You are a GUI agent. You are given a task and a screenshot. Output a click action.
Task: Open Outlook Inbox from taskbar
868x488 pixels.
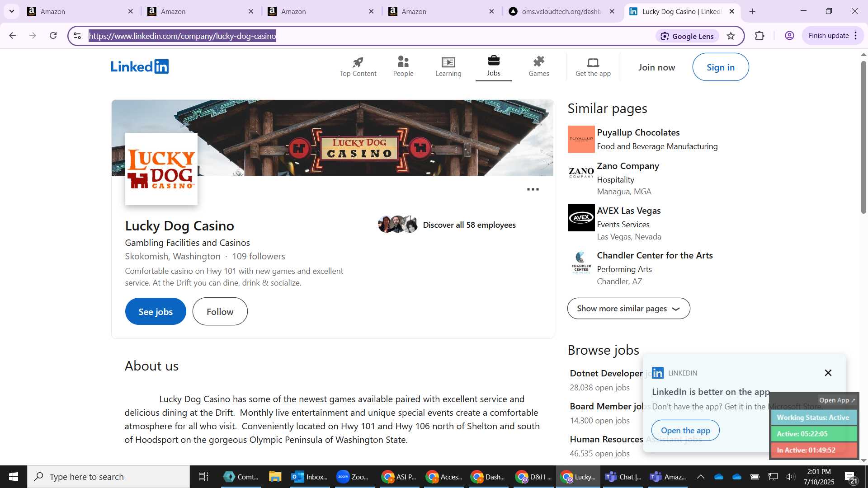pos(309,477)
